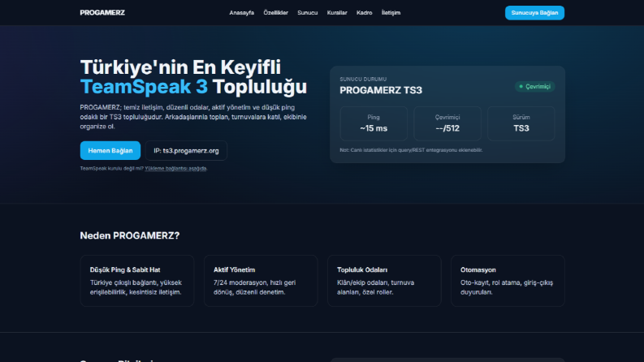Select the Çevrimiçi --/512 stat card

[x=447, y=123]
